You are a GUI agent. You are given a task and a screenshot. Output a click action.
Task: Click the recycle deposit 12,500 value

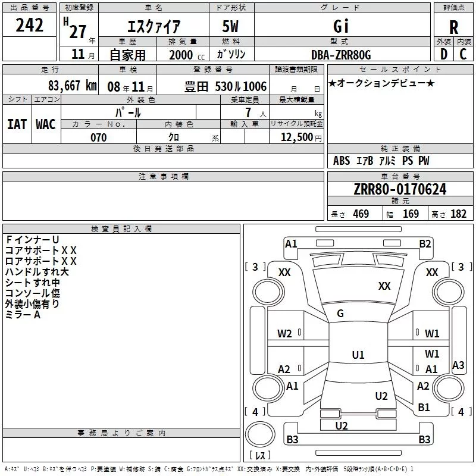coord(299,137)
